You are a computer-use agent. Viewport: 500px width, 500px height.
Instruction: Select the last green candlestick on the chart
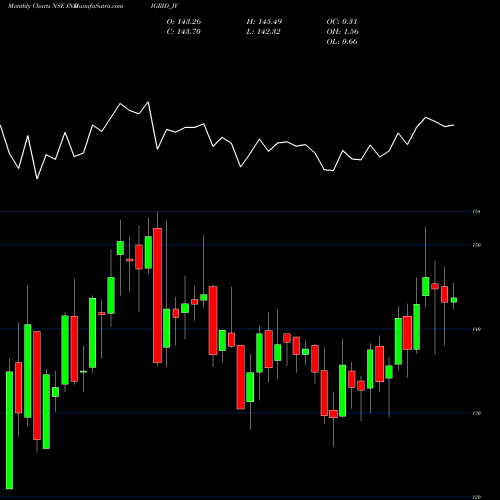click(x=454, y=300)
